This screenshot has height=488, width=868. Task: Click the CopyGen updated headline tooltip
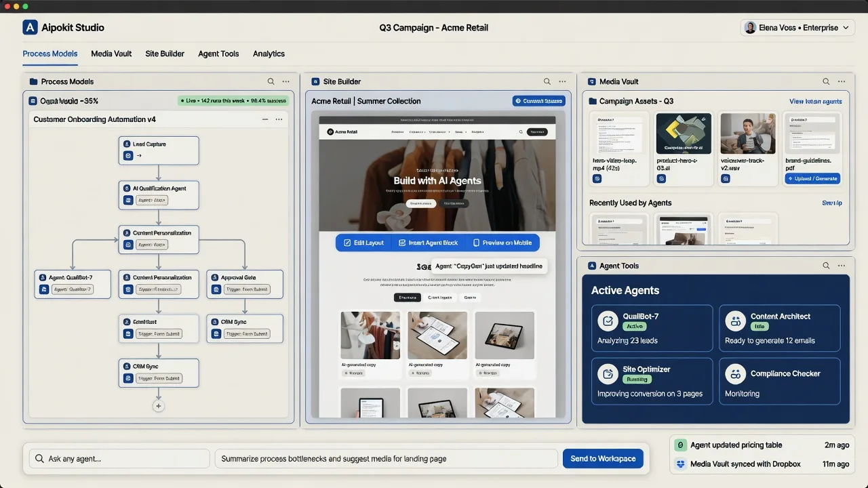pos(488,266)
